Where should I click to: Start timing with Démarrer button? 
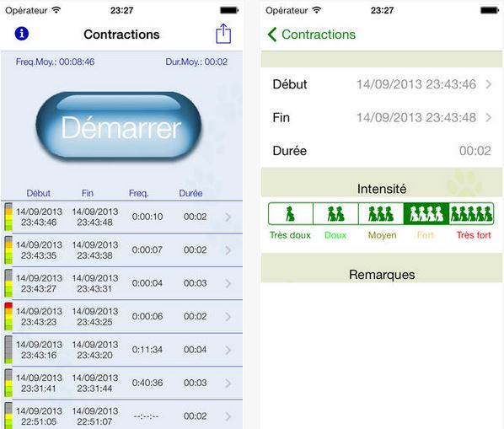tap(119, 126)
